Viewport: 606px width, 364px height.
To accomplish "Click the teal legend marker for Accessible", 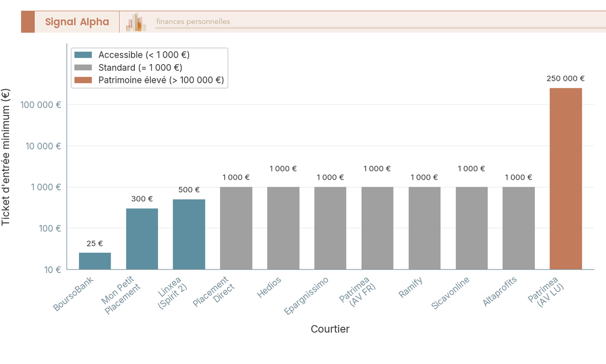I will point(83,55).
